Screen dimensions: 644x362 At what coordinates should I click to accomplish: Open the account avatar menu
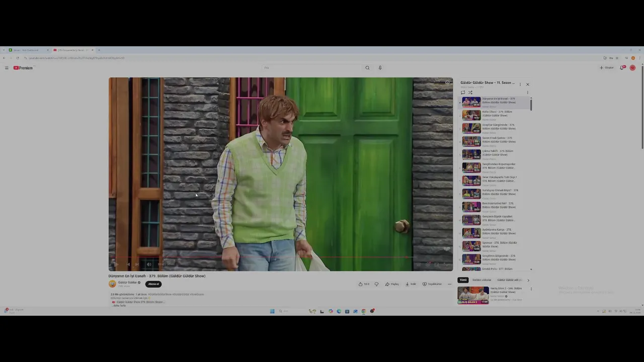[x=632, y=67]
